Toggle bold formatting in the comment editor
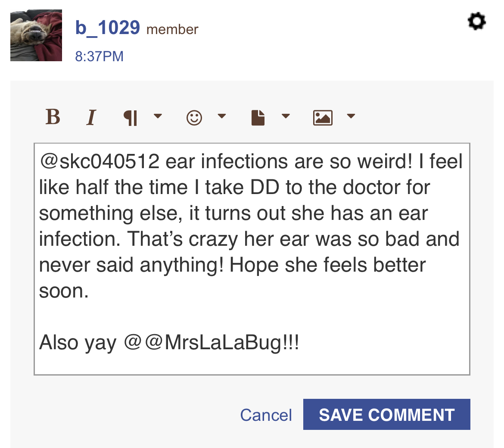The height and width of the screenshot is (448, 504). pos(53,116)
